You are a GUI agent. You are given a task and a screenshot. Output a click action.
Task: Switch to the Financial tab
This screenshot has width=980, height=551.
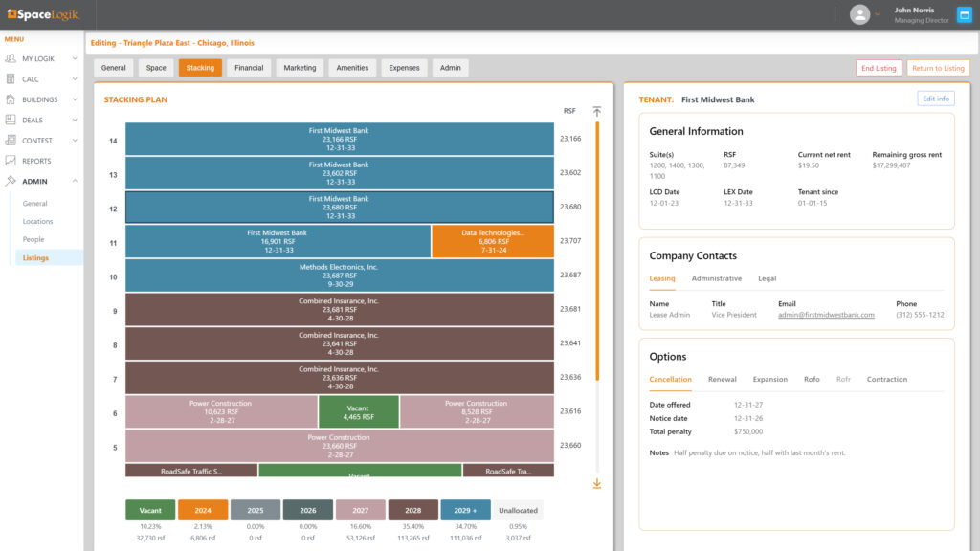(249, 68)
